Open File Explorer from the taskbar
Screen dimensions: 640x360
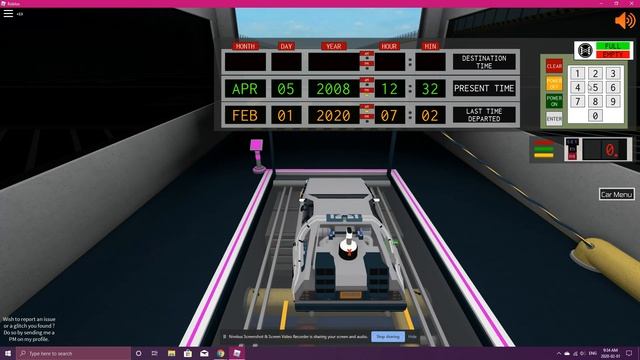click(x=171, y=353)
